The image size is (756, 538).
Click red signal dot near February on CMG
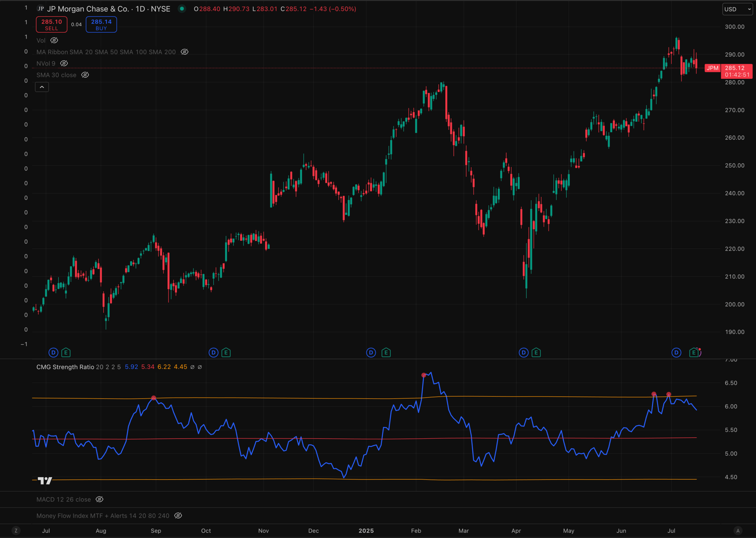[x=424, y=375]
